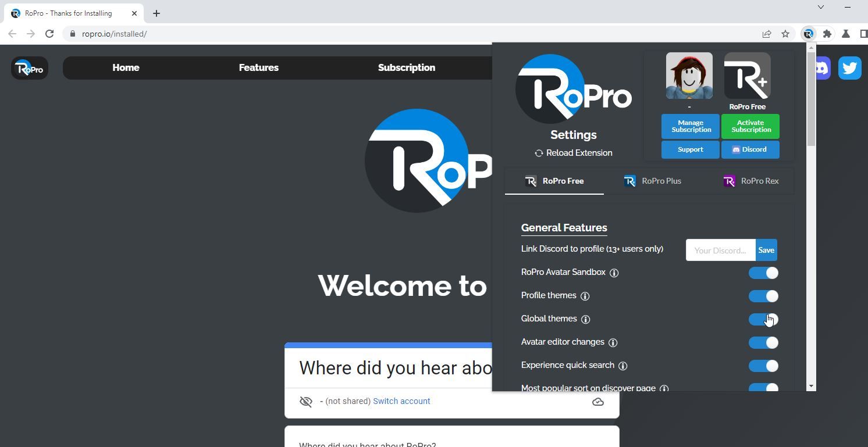Select the RoPro Rex tab
Image resolution: width=868 pixels, height=447 pixels.
pyautogui.click(x=750, y=181)
